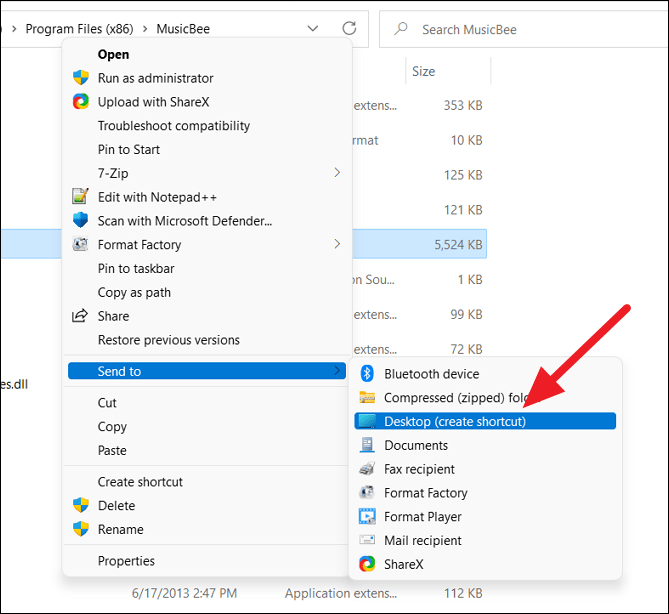Click the Bluetooth device icon
669x614 pixels.
[x=367, y=374]
